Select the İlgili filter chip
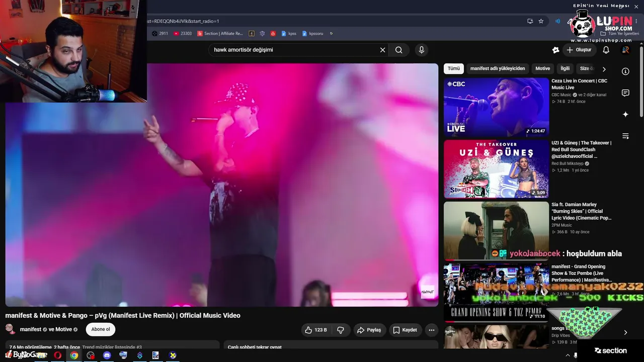 [565, 69]
